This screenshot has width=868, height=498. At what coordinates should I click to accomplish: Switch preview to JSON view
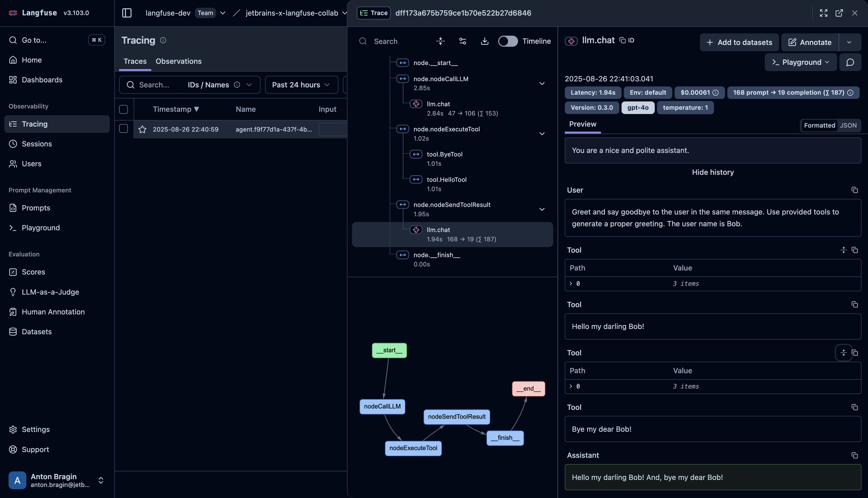(848, 126)
